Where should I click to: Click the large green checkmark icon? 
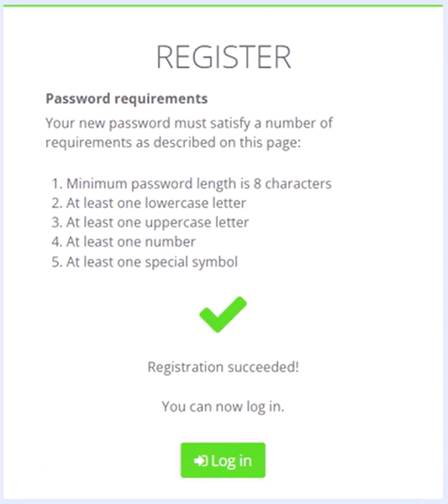pos(223,315)
